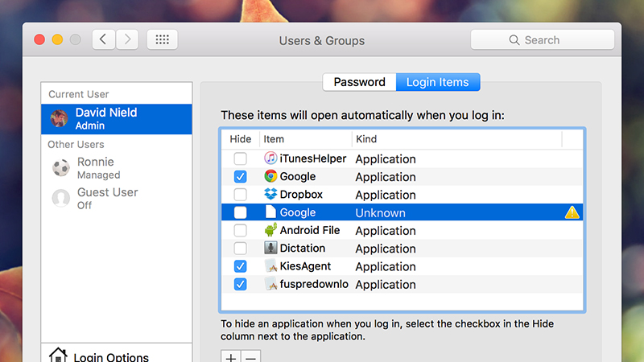
Task: Select the Android File Transfer icon
Action: [x=270, y=230]
